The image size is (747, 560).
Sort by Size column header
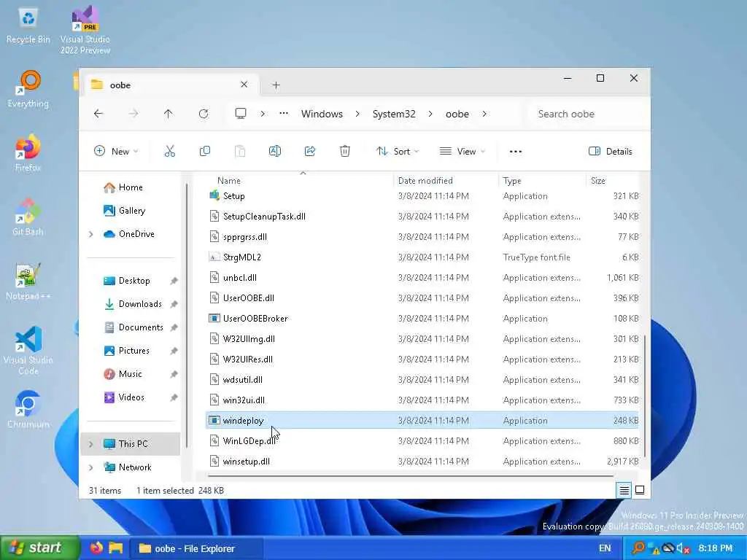pos(614,181)
